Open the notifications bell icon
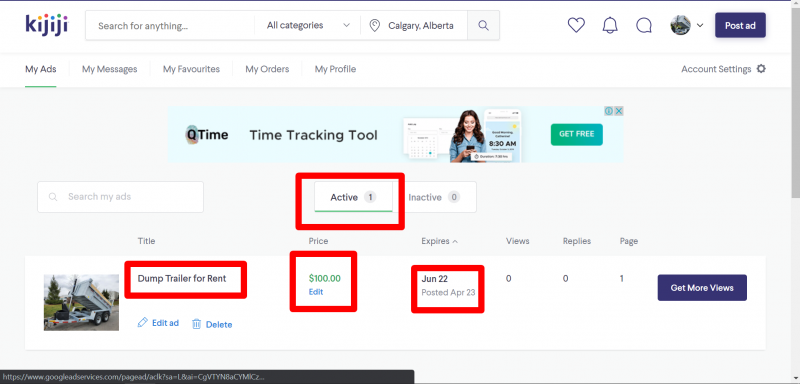This screenshot has width=800, height=384. point(610,25)
